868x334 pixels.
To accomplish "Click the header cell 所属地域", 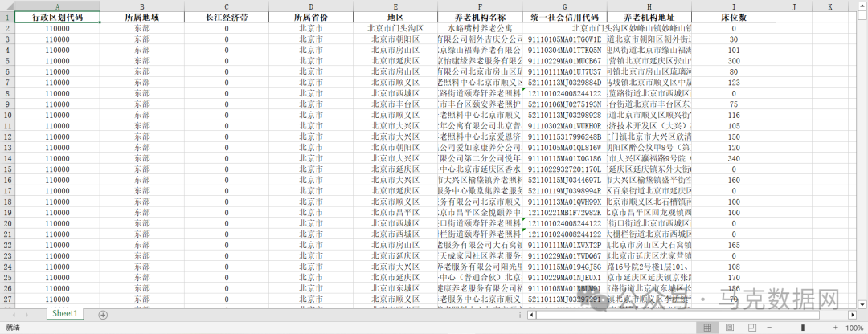I will pos(142,17).
